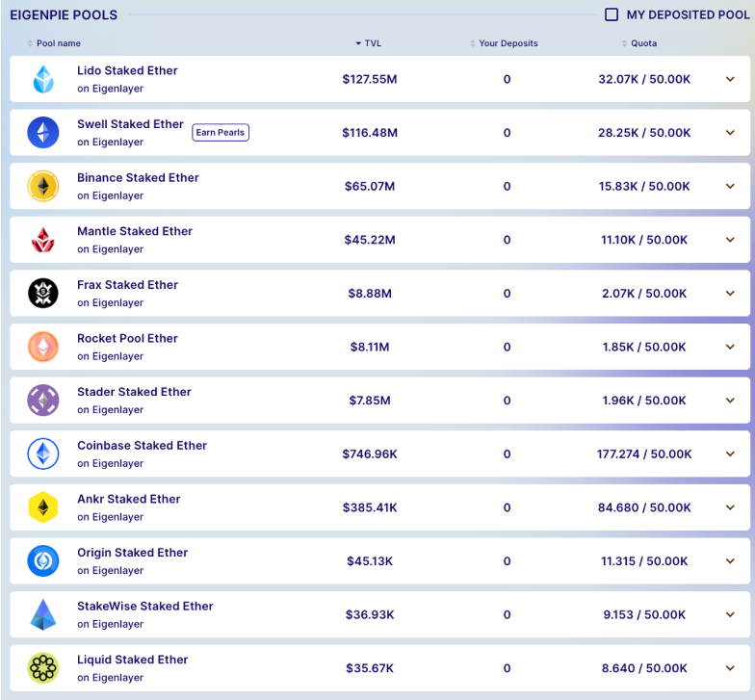
Task: Enable the My Deposited Pool checkbox
Action: tap(612, 14)
